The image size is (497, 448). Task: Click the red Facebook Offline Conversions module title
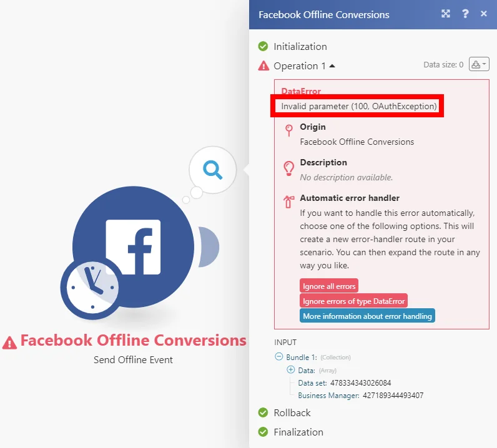(134, 340)
